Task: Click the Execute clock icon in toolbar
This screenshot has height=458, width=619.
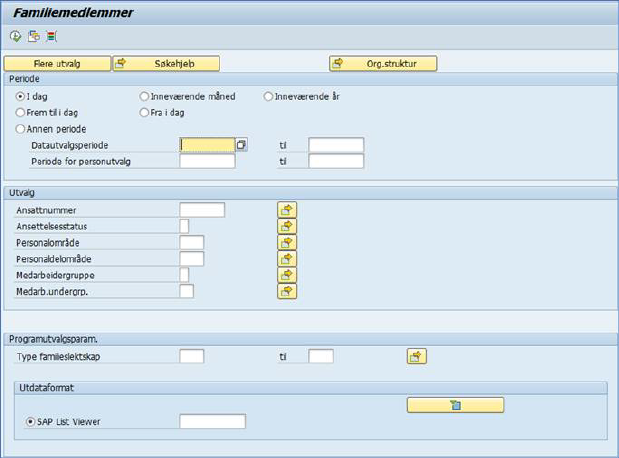Action: coord(16,36)
